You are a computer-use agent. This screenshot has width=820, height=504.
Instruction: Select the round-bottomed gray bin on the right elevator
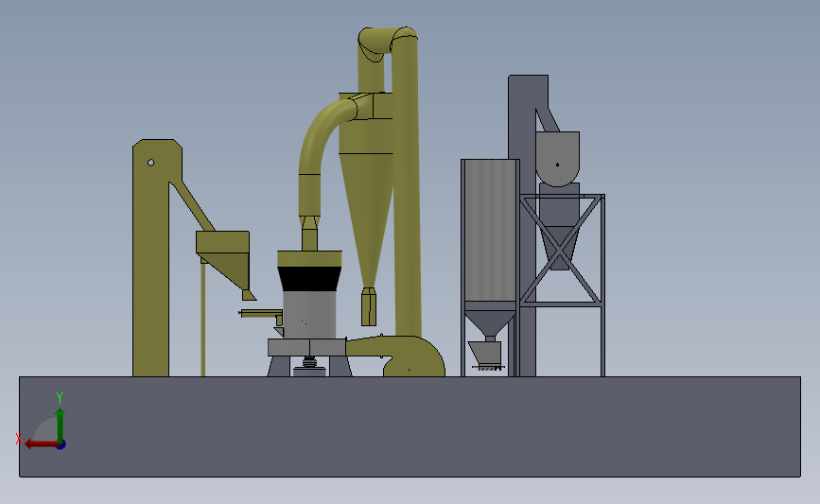tap(557, 159)
